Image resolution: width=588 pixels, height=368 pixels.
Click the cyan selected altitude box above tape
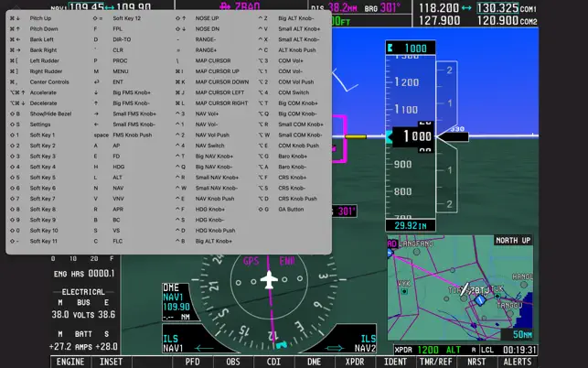(411, 49)
